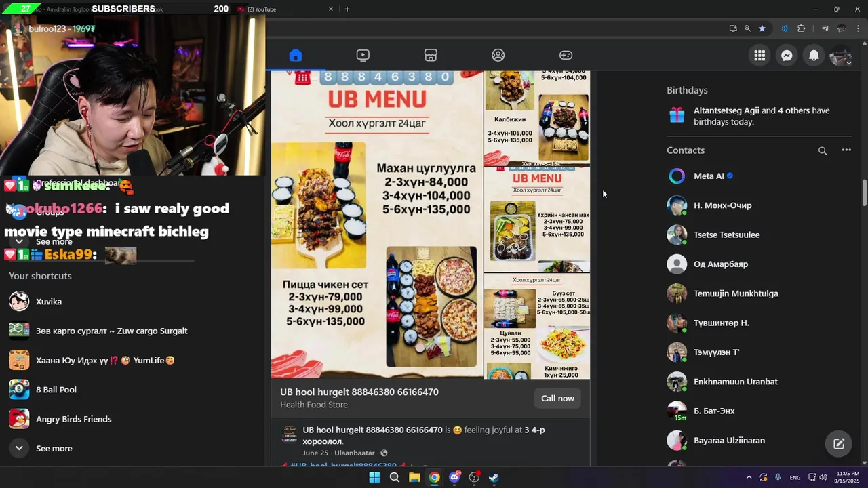
Task: Open Messenger chats icon
Action: pyautogui.click(x=787, y=56)
